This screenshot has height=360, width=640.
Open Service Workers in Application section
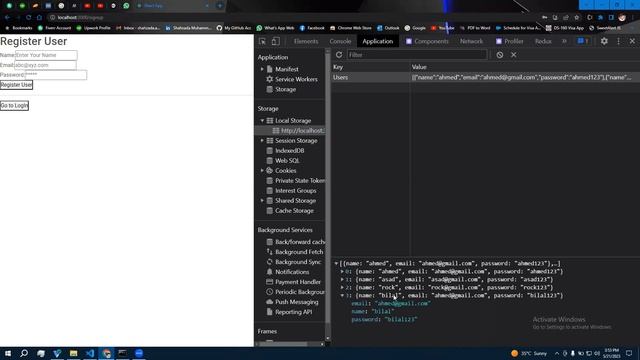click(x=296, y=79)
